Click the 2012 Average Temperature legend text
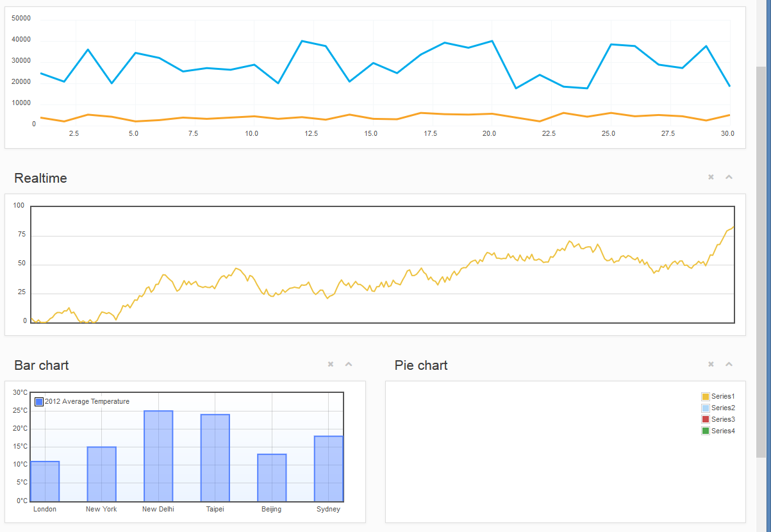771x532 pixels. pos(87,402)
